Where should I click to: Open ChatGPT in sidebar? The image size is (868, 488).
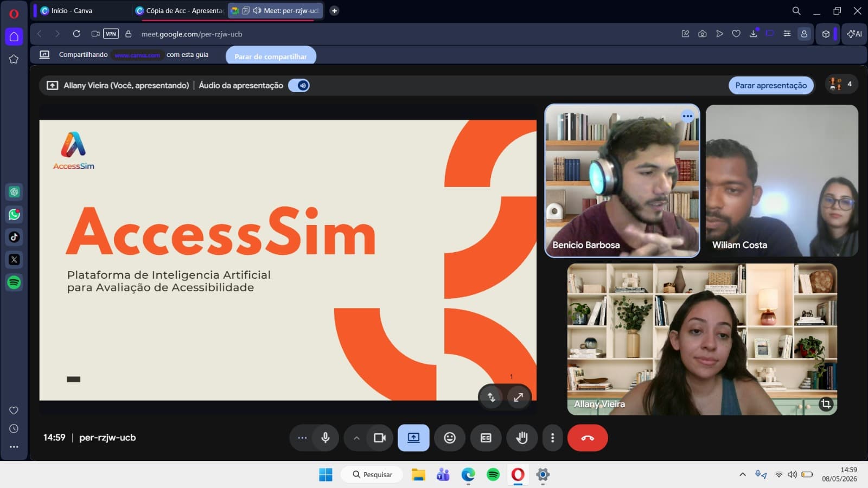[14, 191]
